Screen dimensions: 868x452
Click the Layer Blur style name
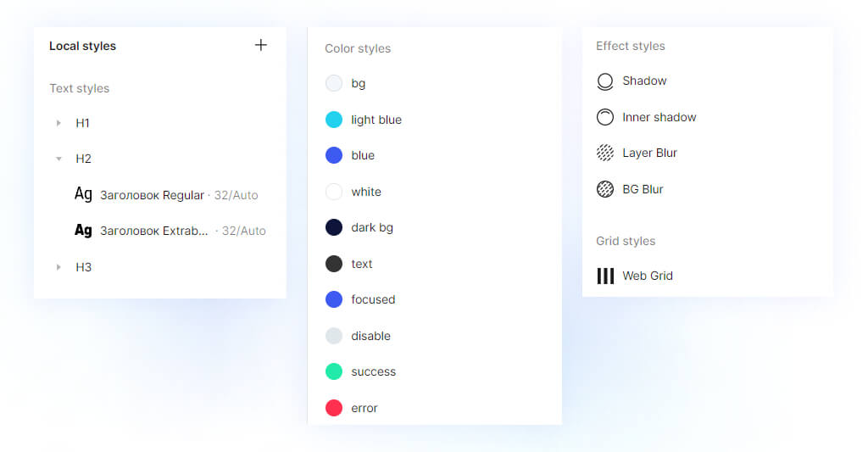649,153
